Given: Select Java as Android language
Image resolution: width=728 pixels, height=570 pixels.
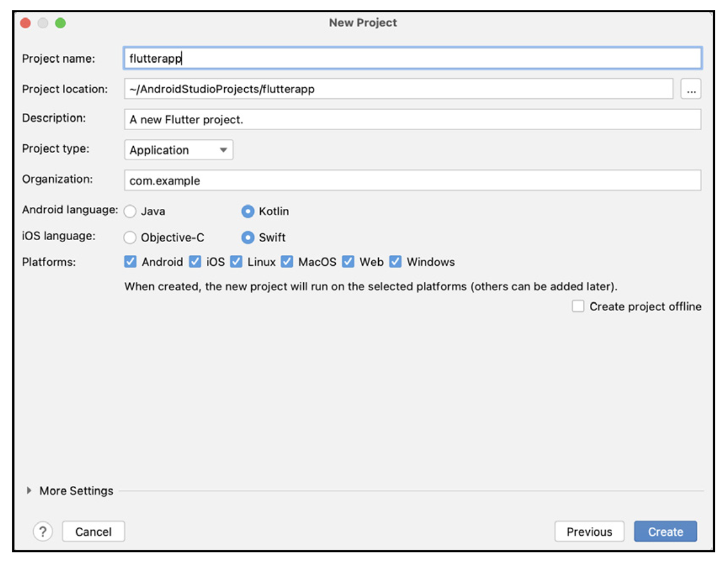Looking at the screenshot, I should (130, 211).
